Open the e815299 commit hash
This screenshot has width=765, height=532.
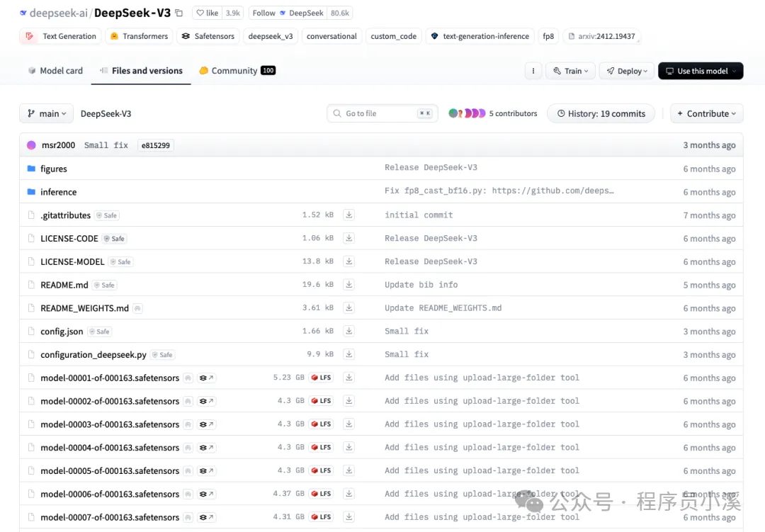click(156, 145)
